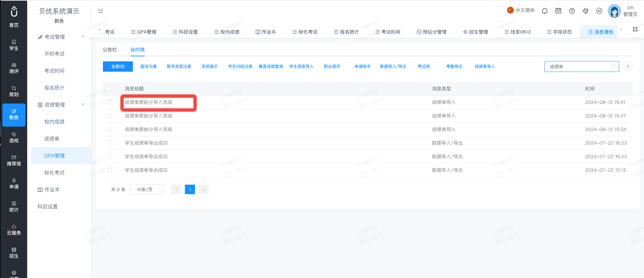Filter messages by 成绩单导入
The image size is (644, 278).
click(x=485, y=67)
